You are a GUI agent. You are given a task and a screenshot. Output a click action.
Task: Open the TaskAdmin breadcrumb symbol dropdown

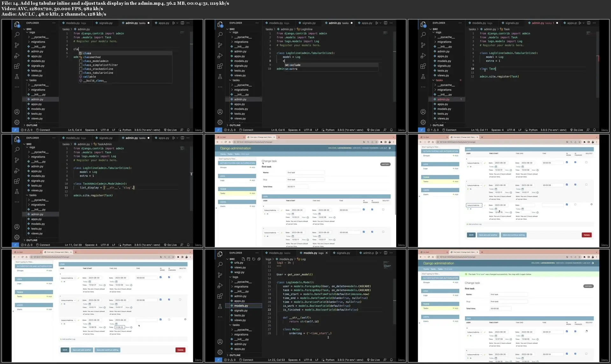tap(104, 144)
